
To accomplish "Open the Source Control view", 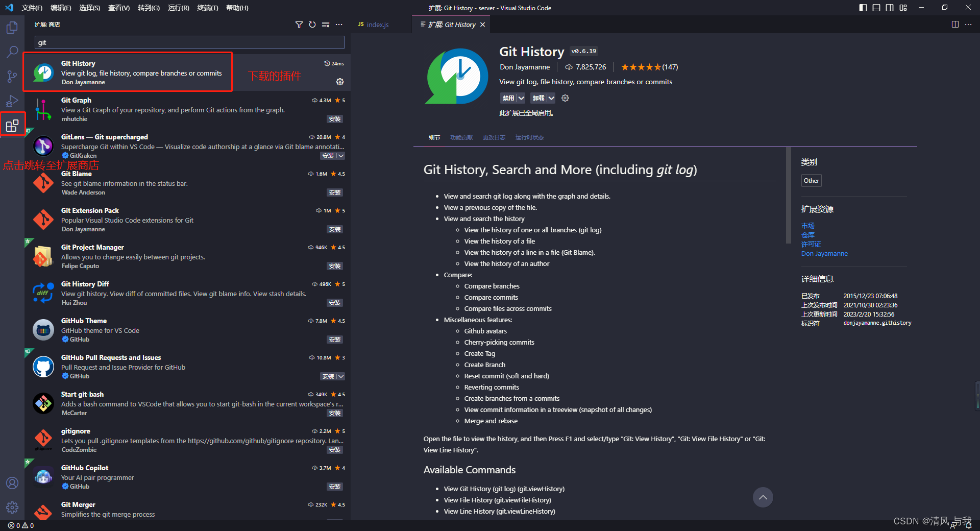I will click(x=12, y=77).
